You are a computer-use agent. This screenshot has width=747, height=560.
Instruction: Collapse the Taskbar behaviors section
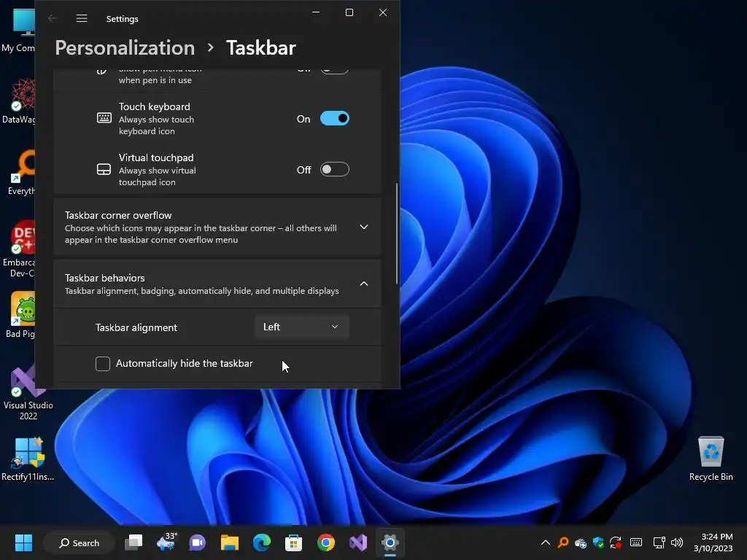[x=217, y=284]
